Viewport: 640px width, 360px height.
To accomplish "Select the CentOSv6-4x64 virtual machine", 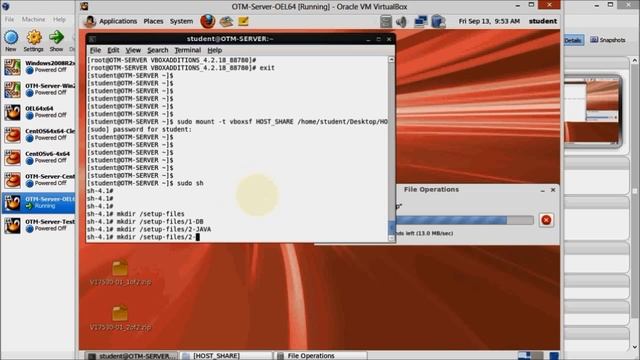I will tap(38, 157).
